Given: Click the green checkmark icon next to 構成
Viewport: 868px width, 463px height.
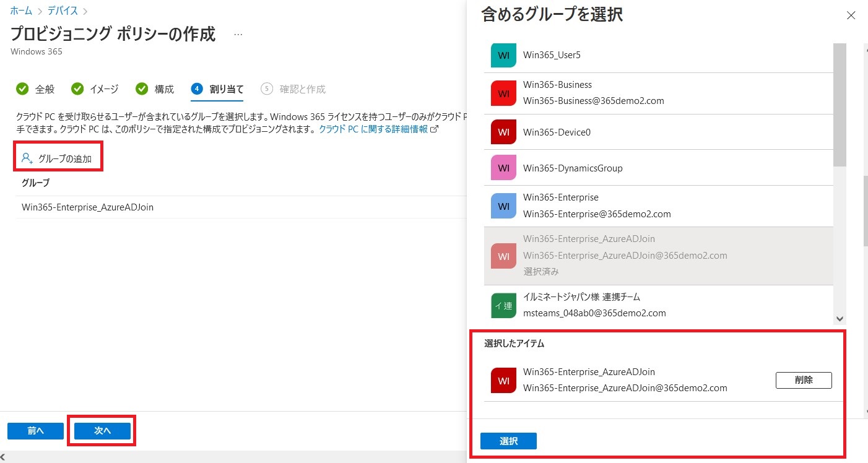Looking at the screenshot, I should (x=142, y=89).
